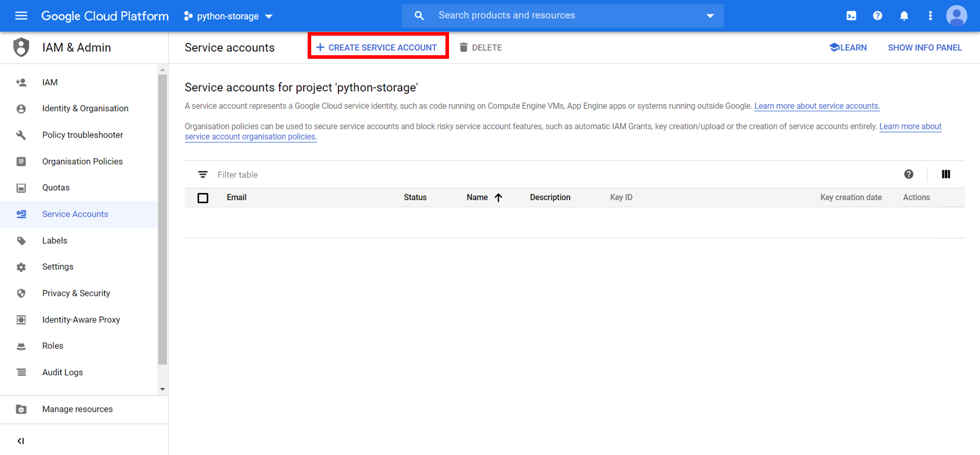This screenshot has height=455, width=980.
Task: Open column display options icon
Action: coord(946,174)
